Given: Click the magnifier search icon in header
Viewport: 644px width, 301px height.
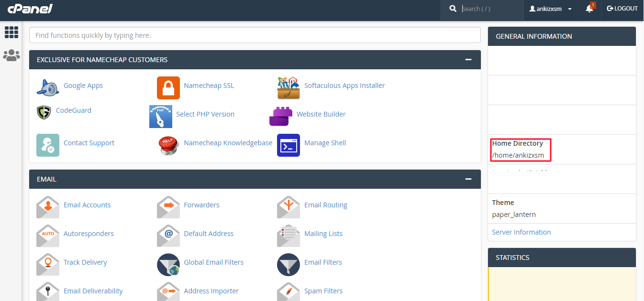Looking at the screenshot, I should point(453,9).
